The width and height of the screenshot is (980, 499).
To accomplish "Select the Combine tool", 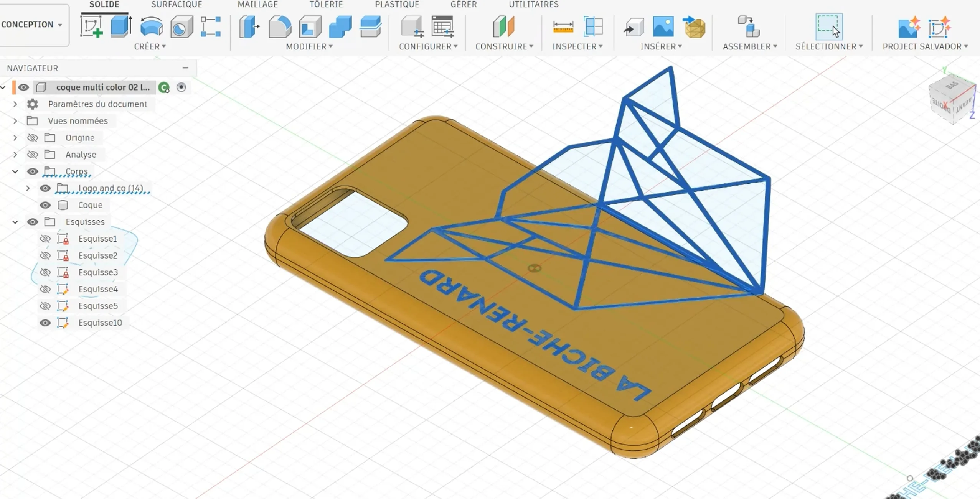I will pos(339,27).
